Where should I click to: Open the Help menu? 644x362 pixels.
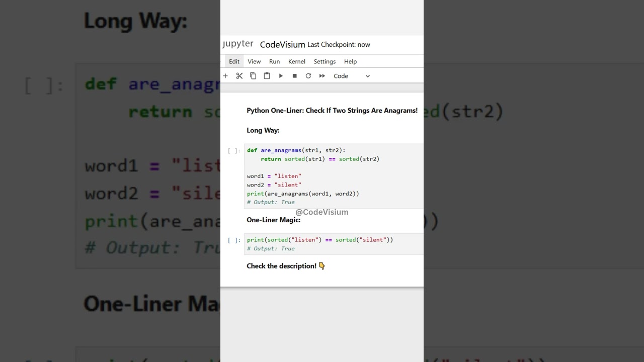pyautogui.click(x=351, y=61)
